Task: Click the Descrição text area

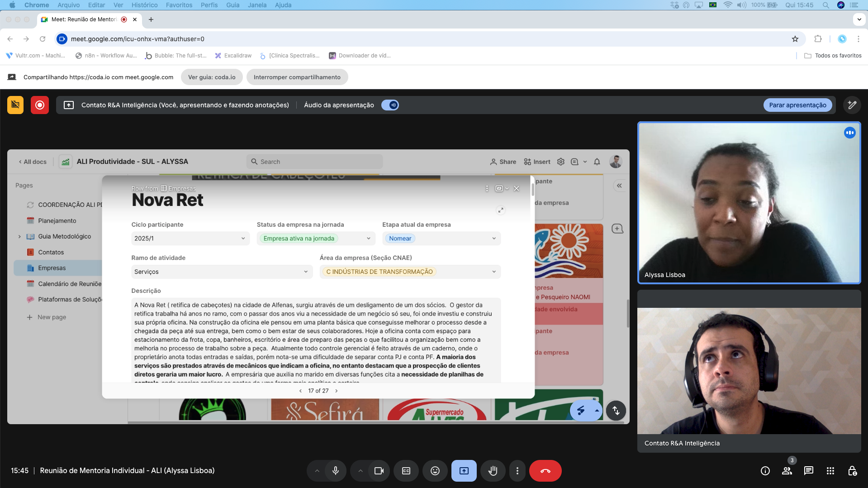Action: 316,340
